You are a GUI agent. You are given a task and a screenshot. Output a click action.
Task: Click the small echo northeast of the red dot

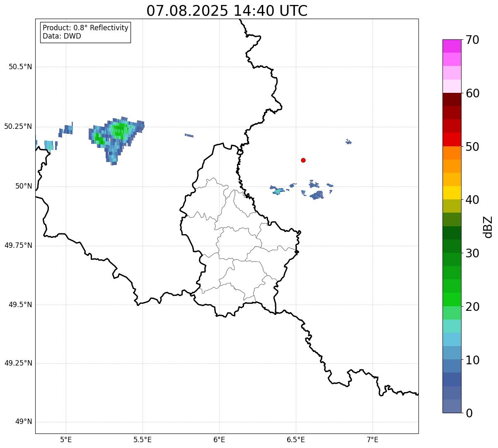tap(348, 142)
